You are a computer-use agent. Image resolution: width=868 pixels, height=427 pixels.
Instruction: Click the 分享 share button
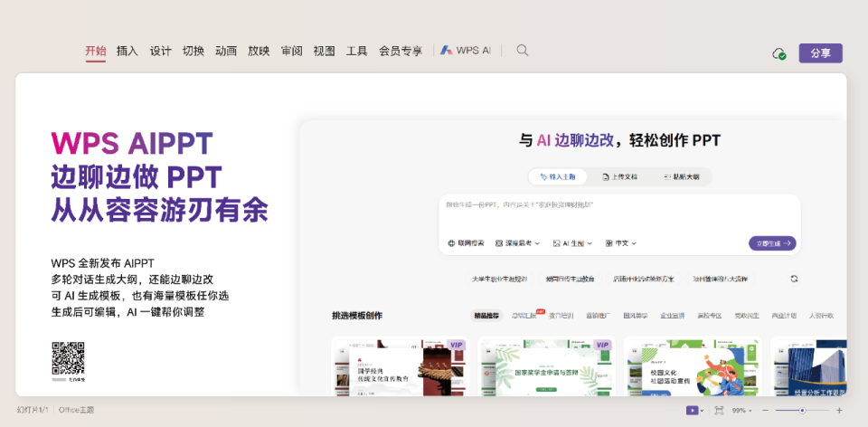tap(820, 53)
